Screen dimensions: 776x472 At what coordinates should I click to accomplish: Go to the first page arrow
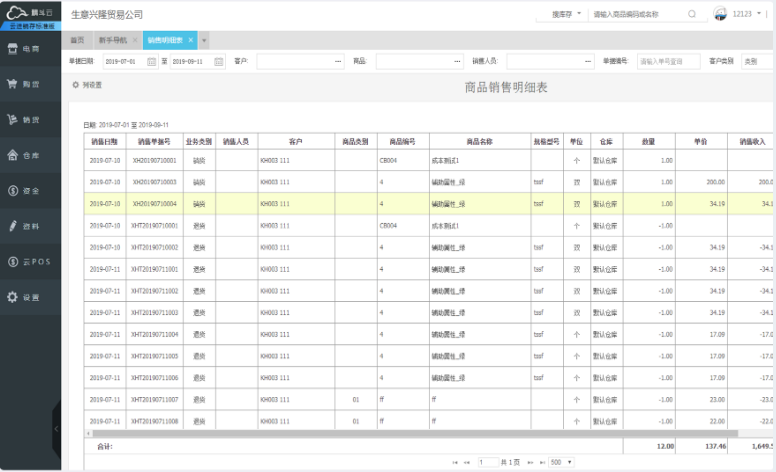pyautogui.click(x=455, y=463)
